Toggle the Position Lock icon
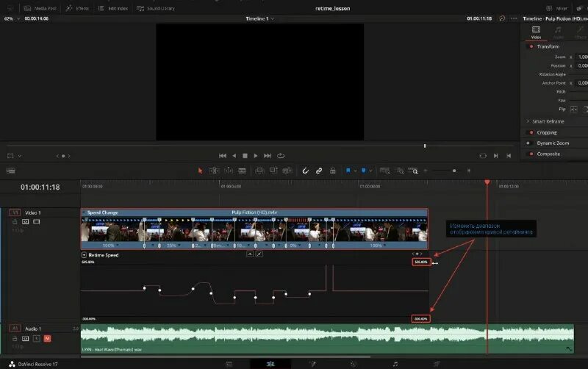The width and height of the screenshot is (588, 369). coord(333,171)
